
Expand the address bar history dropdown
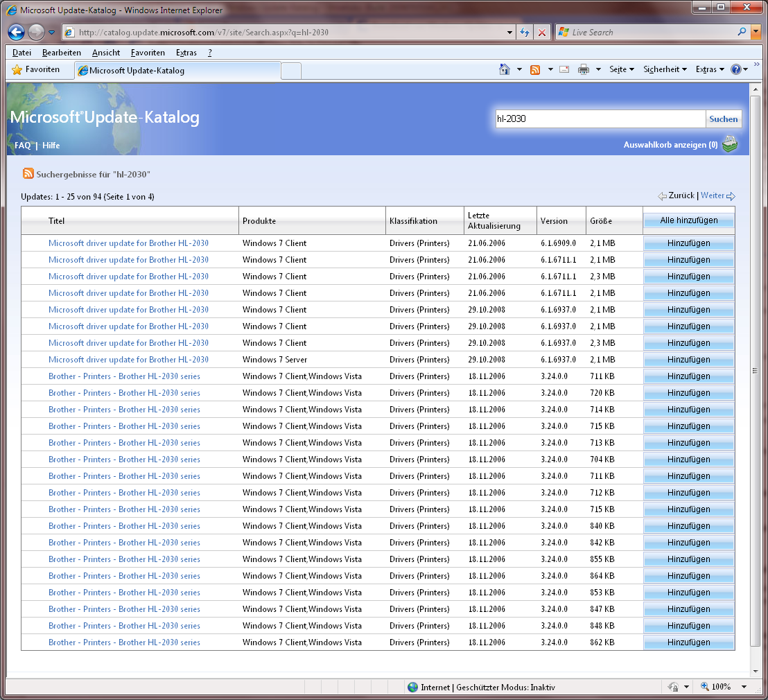[x=510, y=33]
